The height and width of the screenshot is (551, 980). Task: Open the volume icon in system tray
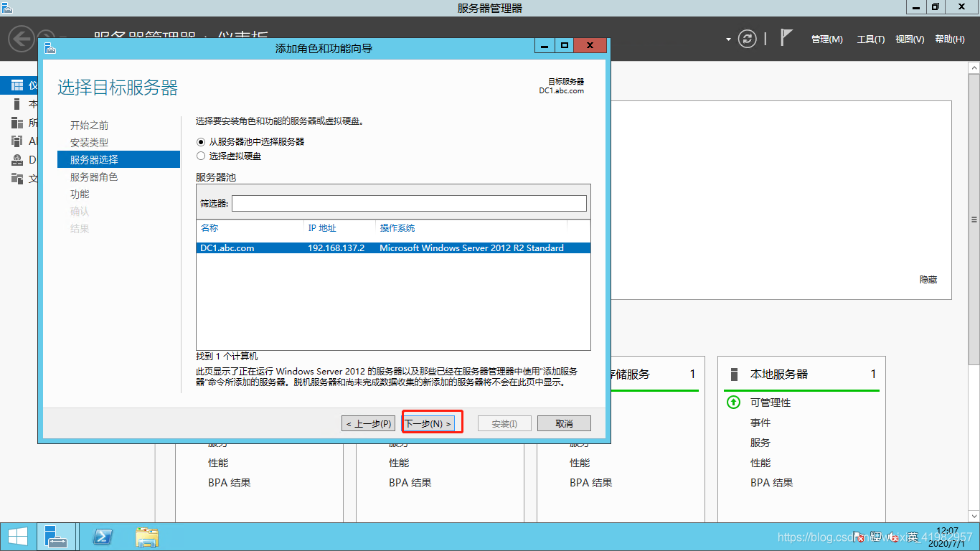pyautogui.click(x=893, y=537)
